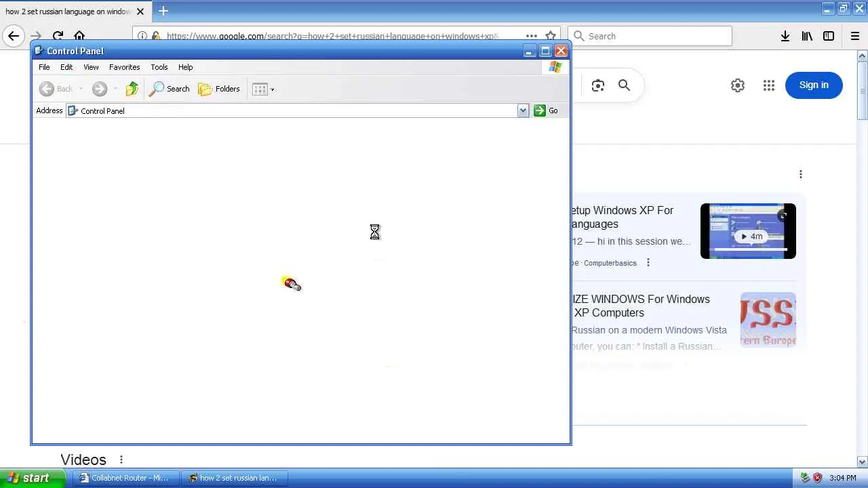
Task: Open the 'Setup Windows XP For Languages' video link
Action: [623, 217]
